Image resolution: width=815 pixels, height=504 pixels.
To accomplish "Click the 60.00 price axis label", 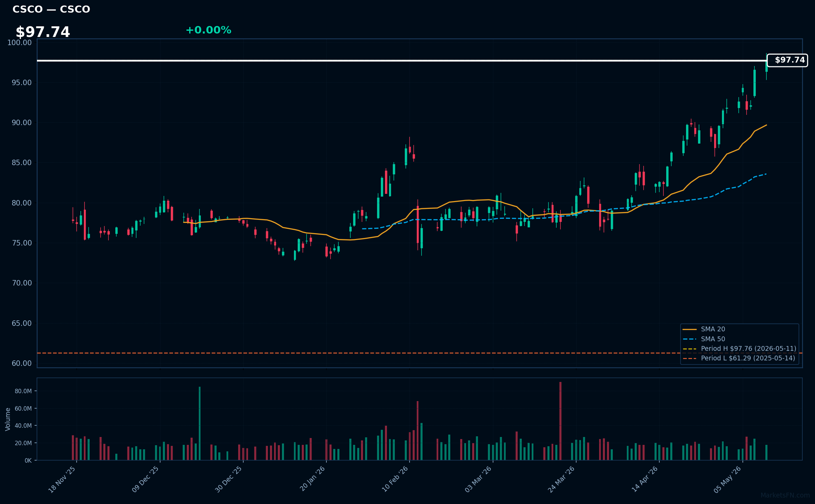I will [x=22, y=363].
